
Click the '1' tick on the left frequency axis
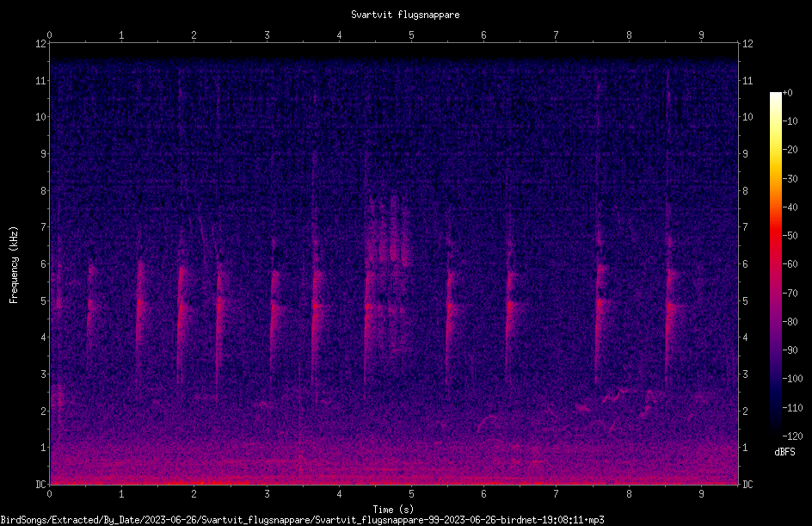(43, 448)
